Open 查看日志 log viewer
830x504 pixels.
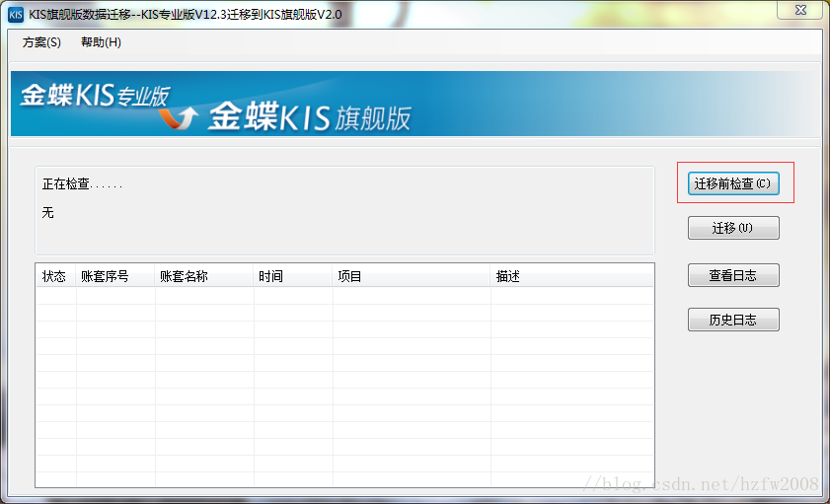point(733,275)
